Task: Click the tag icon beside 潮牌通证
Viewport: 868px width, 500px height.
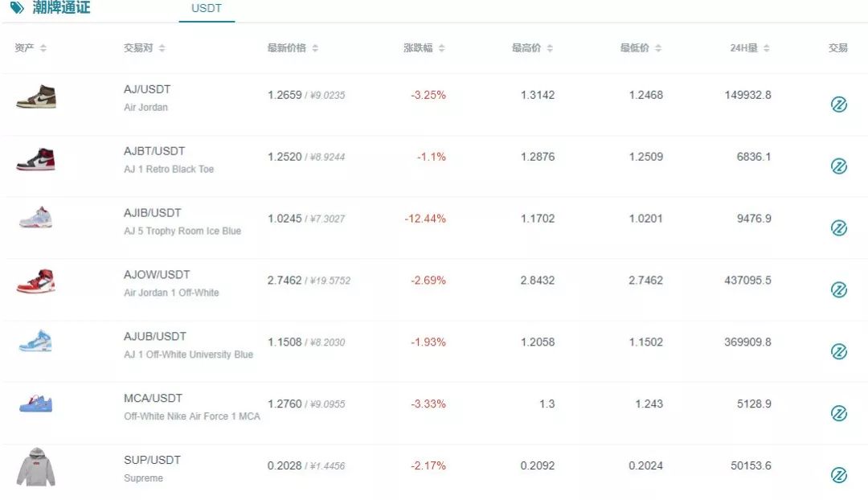Action: (x=17, y=7)
